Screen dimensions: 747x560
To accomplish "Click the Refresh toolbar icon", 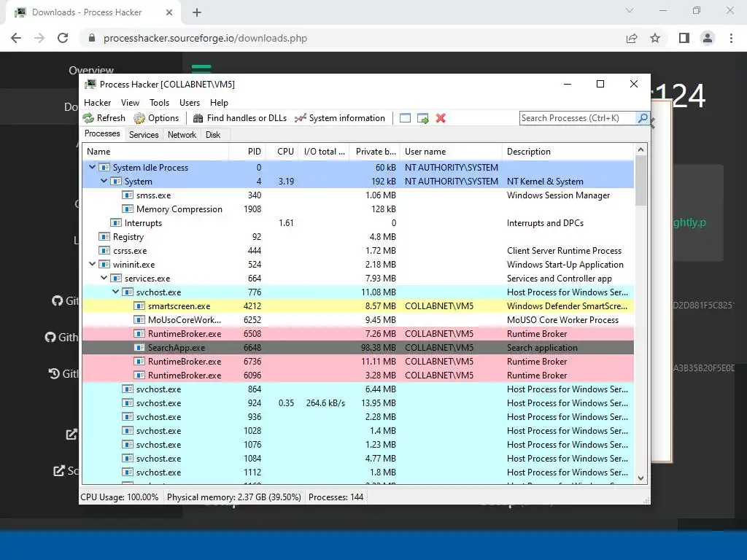I will pyautogui.click(x=88, y=118).
